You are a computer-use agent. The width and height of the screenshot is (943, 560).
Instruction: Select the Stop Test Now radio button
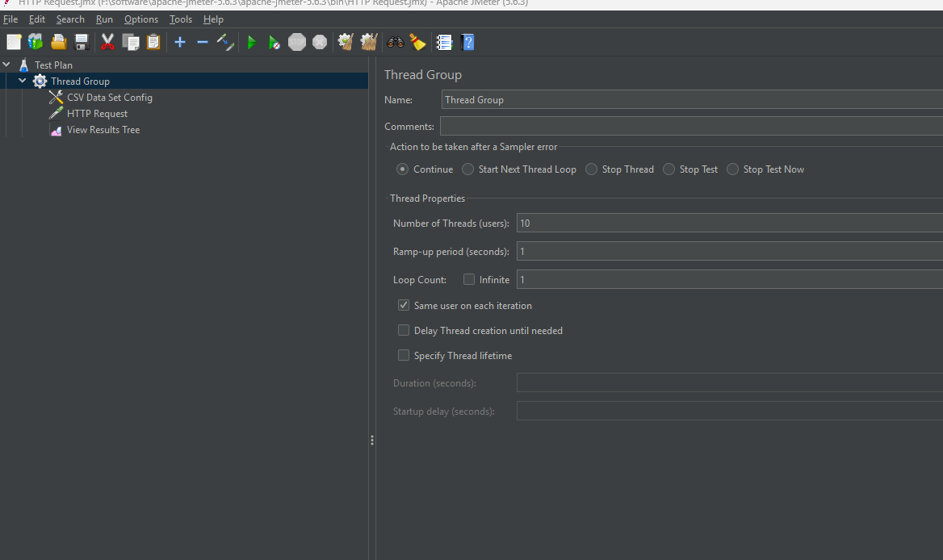pyautogui.click(x=732, y=169)
